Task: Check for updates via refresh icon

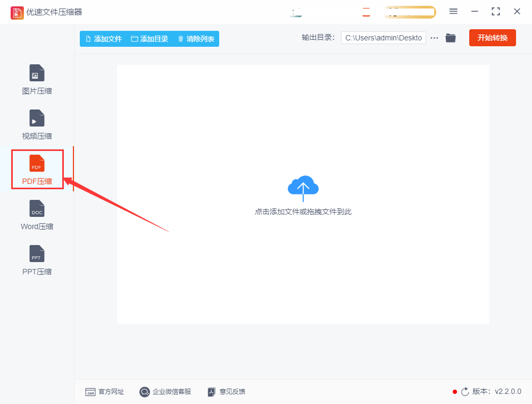Action: 465,392
